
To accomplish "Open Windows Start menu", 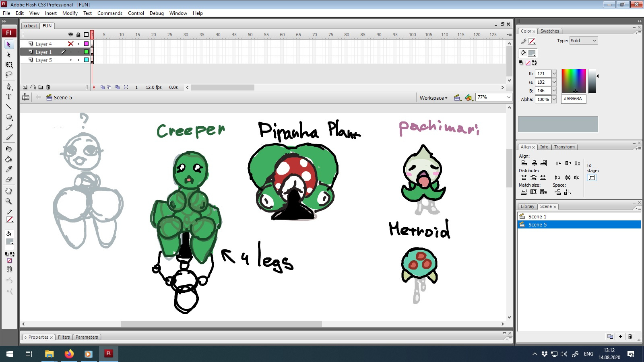I will click(10, 354).
